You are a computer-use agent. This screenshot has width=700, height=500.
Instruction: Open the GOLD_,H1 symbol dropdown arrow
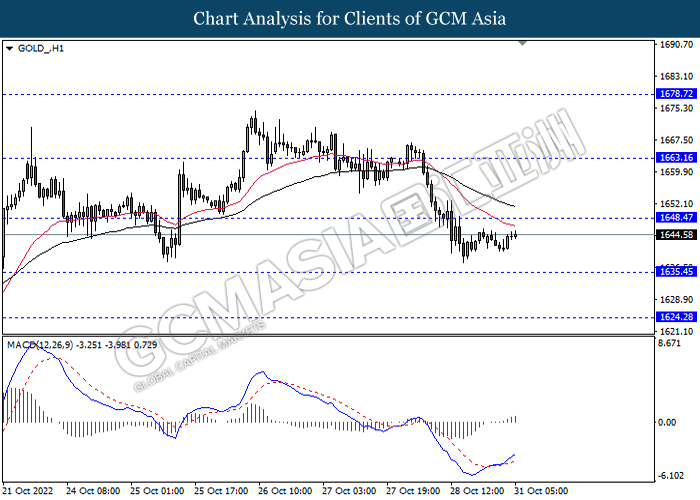click(x=9, y=49)
